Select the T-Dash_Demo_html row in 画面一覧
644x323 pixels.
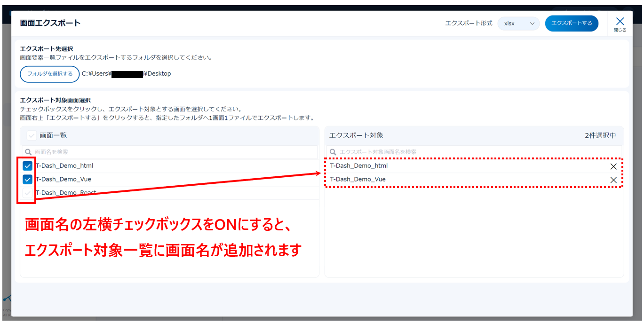[64, 166]
